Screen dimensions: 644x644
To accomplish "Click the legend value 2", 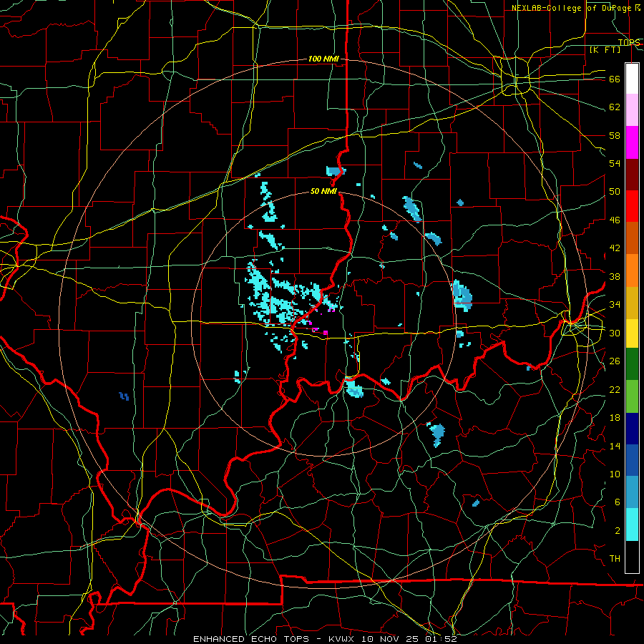I will tap(617, 531).
